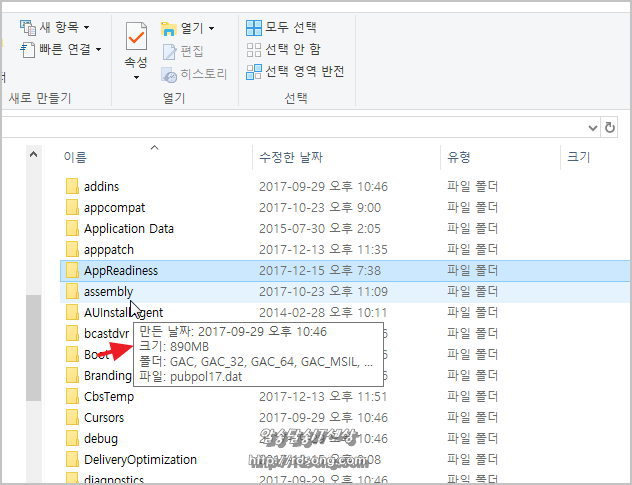Select the AppReadiness folder icon
Screen dimensions: 632x485
[x=73, y=270]
